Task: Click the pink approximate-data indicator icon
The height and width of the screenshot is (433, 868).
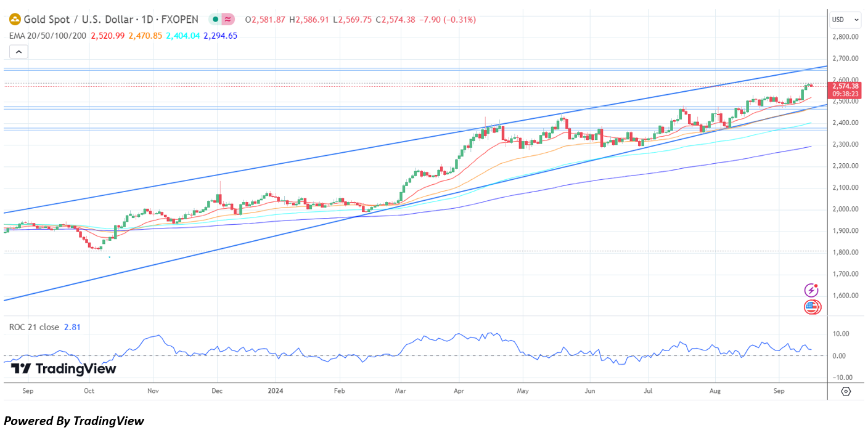Action: pyautogui.click(x=229, y=20)
